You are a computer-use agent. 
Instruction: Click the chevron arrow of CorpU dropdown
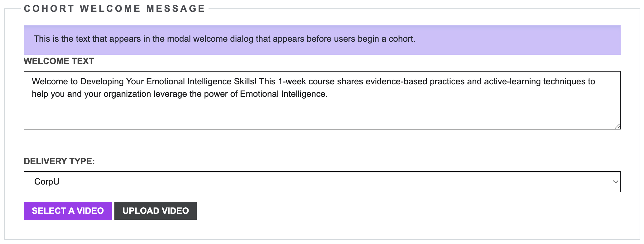click(615, 182)
